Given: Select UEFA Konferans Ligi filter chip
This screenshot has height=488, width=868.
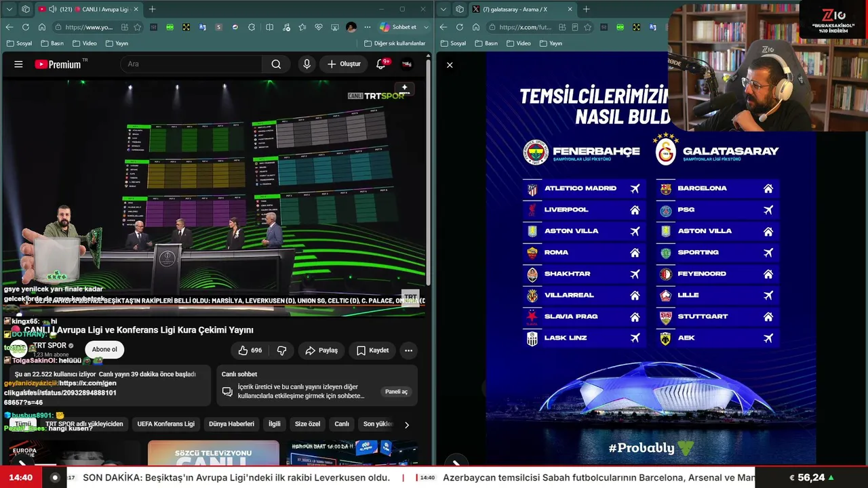Looking at the screenshot, I should (165, 424).
